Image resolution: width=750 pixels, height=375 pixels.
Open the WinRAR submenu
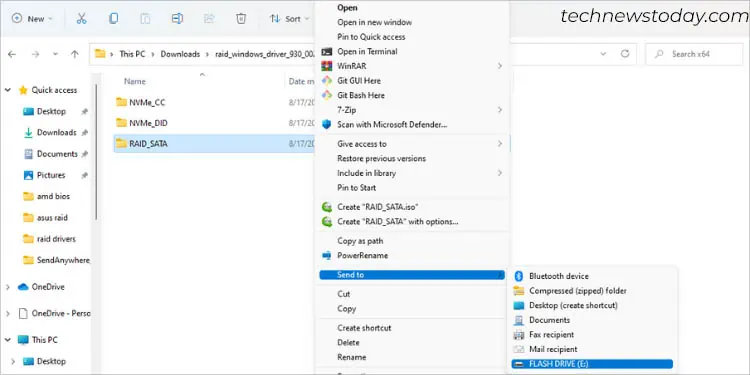tap(412, 66)
